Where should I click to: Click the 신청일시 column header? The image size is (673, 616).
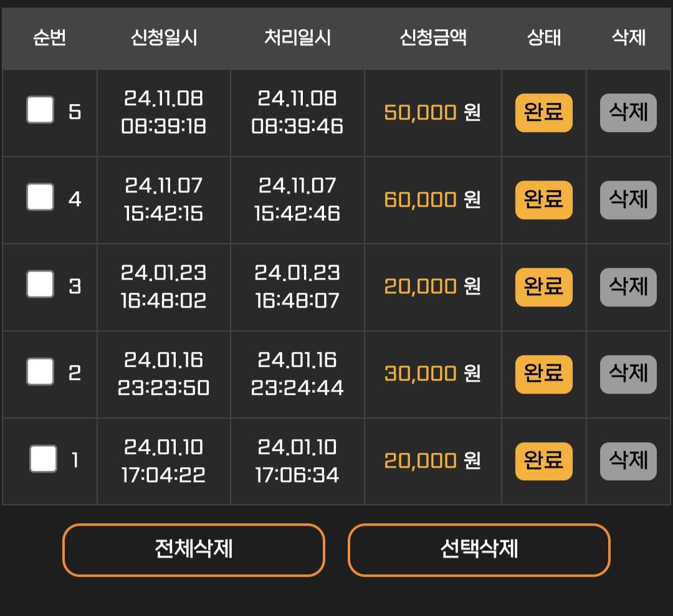tap(164, 38)
